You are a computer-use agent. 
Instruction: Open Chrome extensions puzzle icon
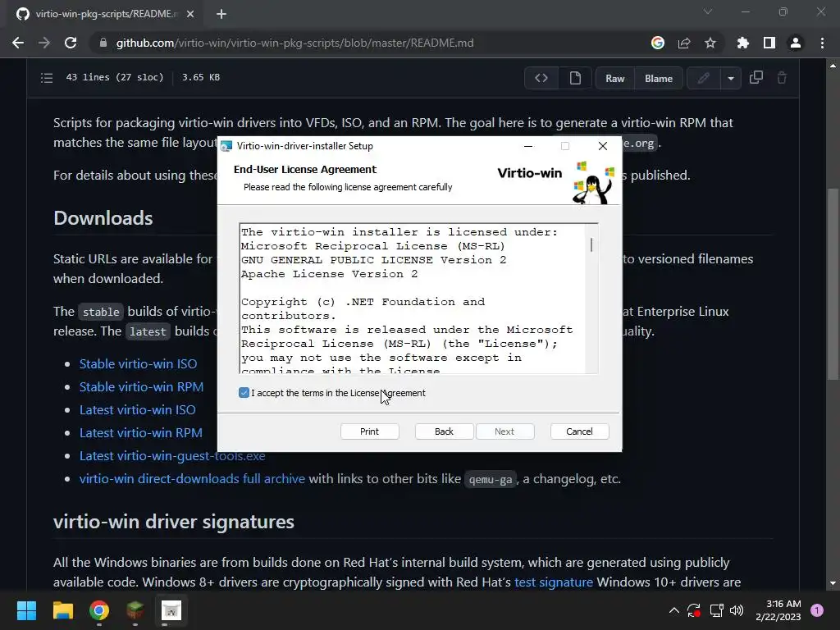pyautogui.click(x=743, y=43)
